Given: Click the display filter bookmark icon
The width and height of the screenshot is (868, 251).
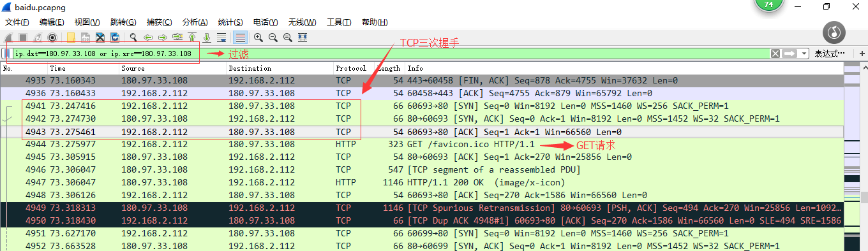Looking at the screenshot, I should pos(7,54).
